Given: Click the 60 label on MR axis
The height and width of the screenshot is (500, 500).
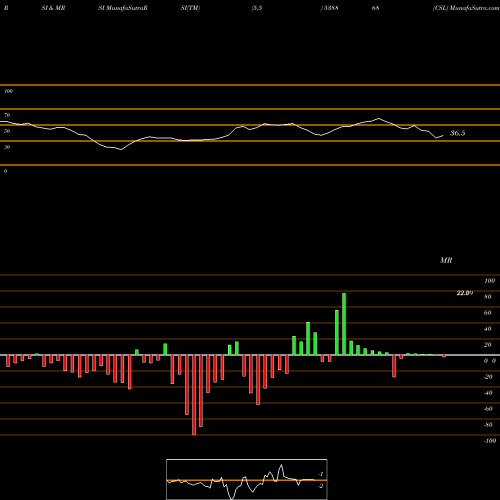Looking at the screenshot, I should click(x=488, y=313).
